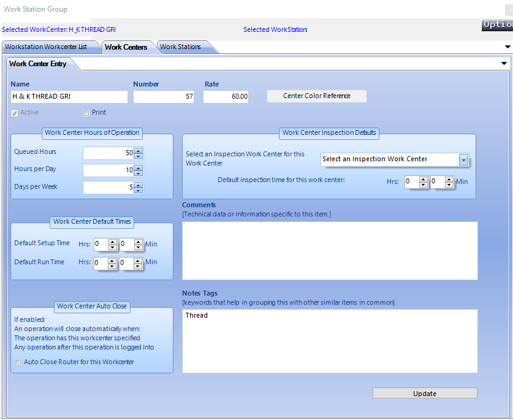Decrease Days per Week value

139,191
